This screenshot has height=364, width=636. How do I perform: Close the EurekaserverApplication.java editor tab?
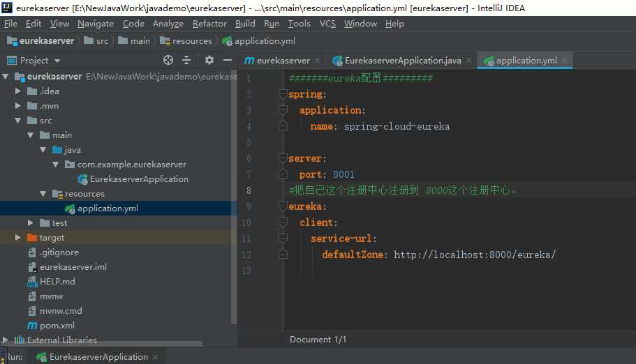coord(468,61)
